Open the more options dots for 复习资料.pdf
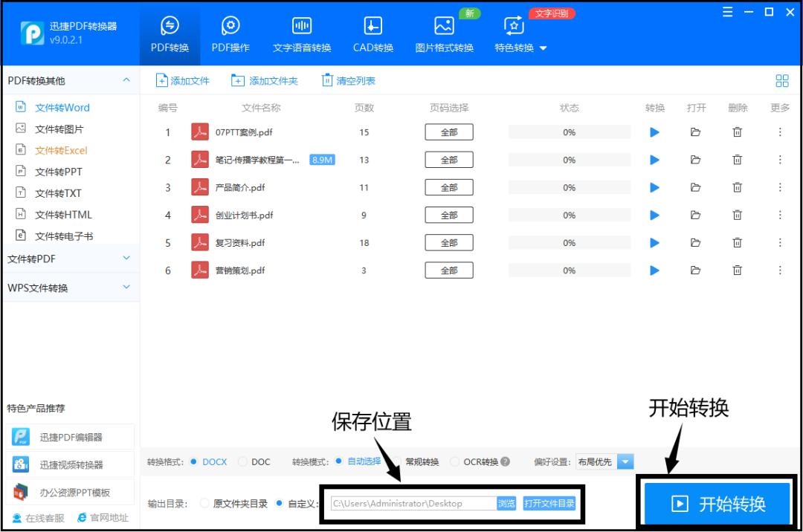This screenshot has height=532, width=803. click(781, 242)
